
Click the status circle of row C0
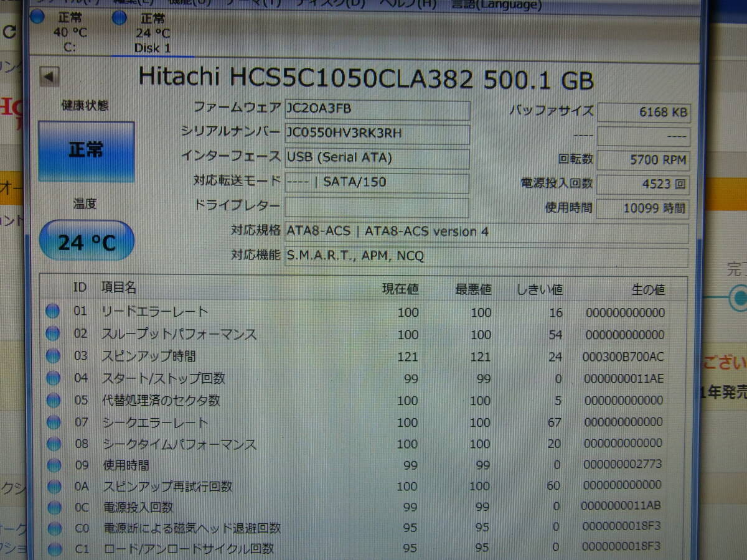click(x=55, y=529)
